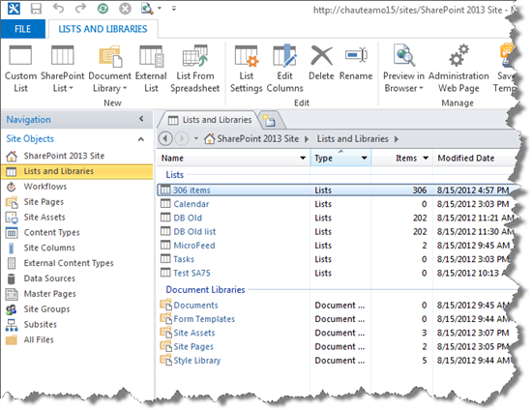Open the Items column filter dropdown
The image size is (532, 410).
[x=426, y=158]
